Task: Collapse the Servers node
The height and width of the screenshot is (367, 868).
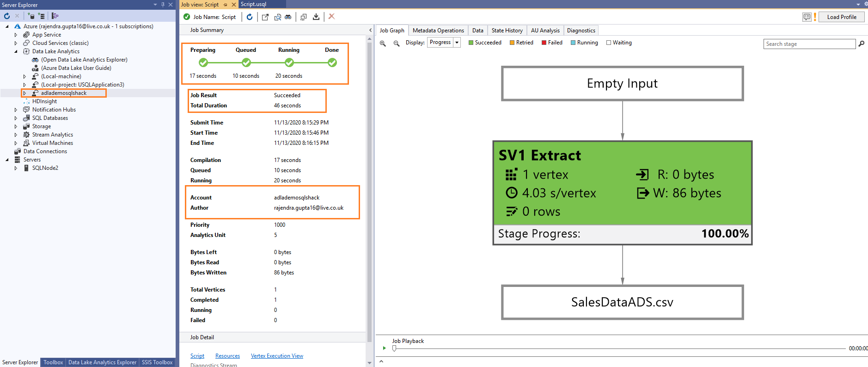Action: click(x=7, y=160)
